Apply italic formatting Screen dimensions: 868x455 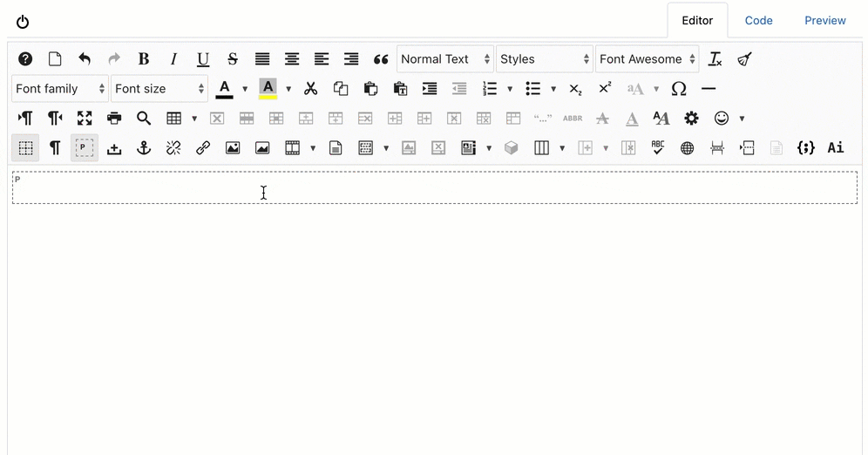tap(173, 59)
